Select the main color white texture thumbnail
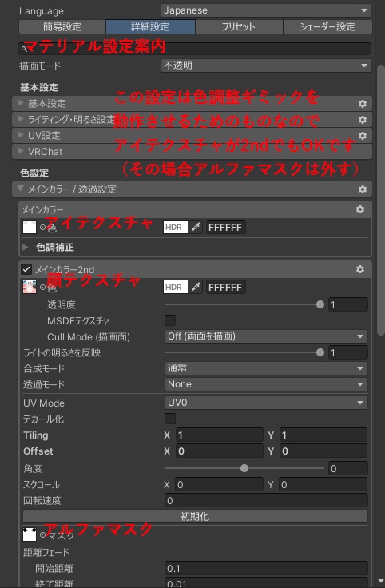This screenshot has width=385, height=588. (x=30, y=227)
